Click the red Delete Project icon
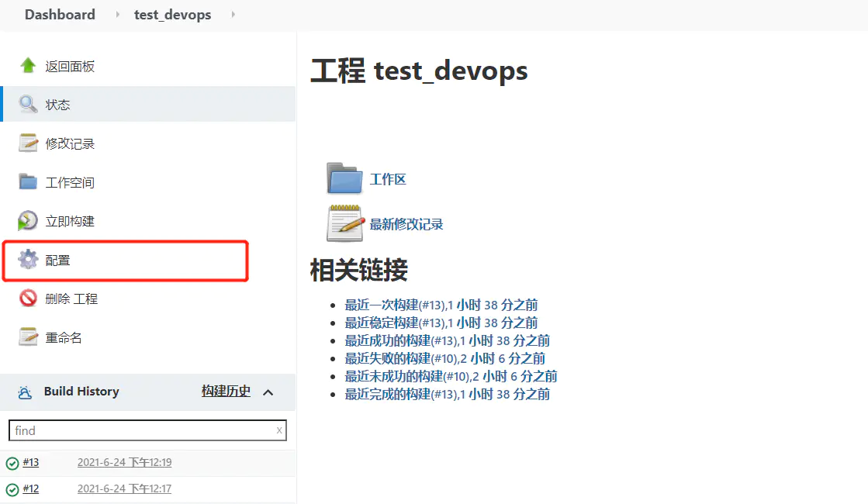The height and width of the screenshot is (504, 868). (x=28, y=299)
